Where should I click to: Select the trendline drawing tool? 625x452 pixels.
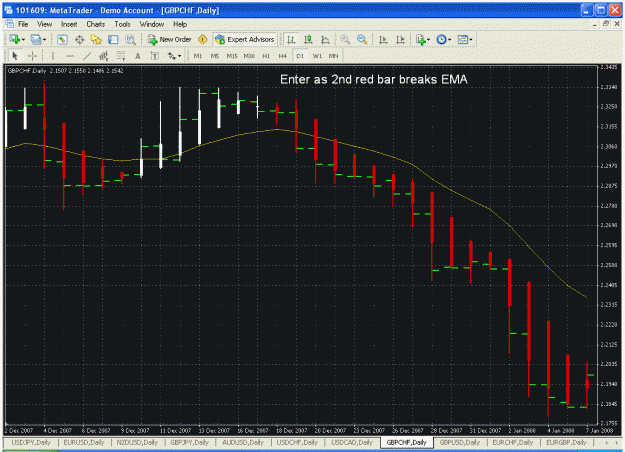[87, 56]
